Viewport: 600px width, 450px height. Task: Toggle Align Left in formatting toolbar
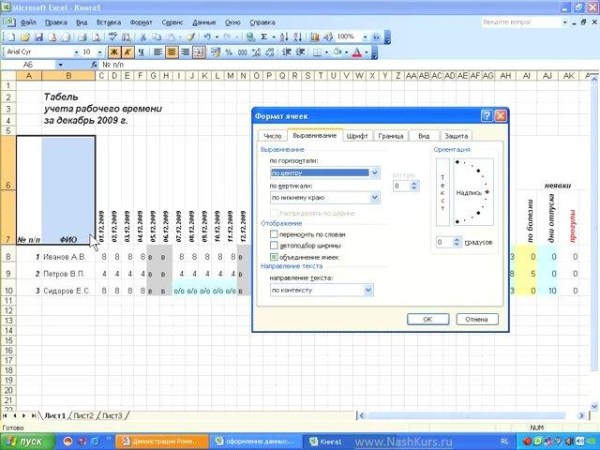(158, 52)
